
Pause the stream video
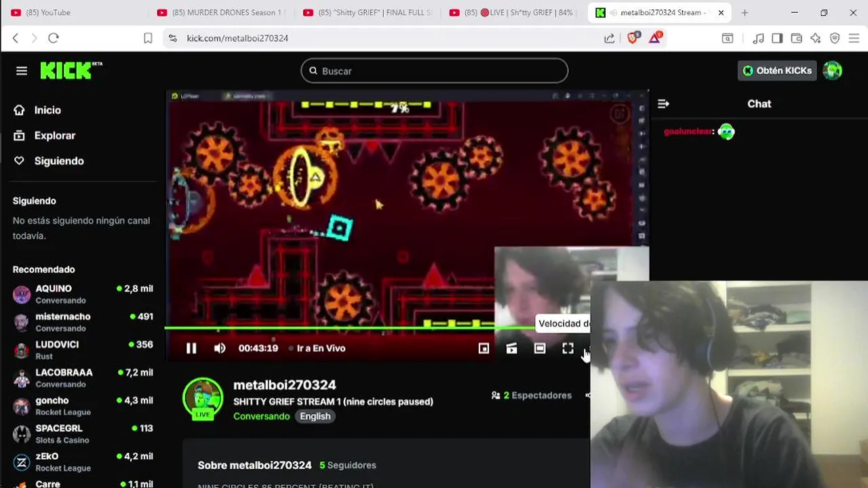pyautogui.click(x=191, y=348)
